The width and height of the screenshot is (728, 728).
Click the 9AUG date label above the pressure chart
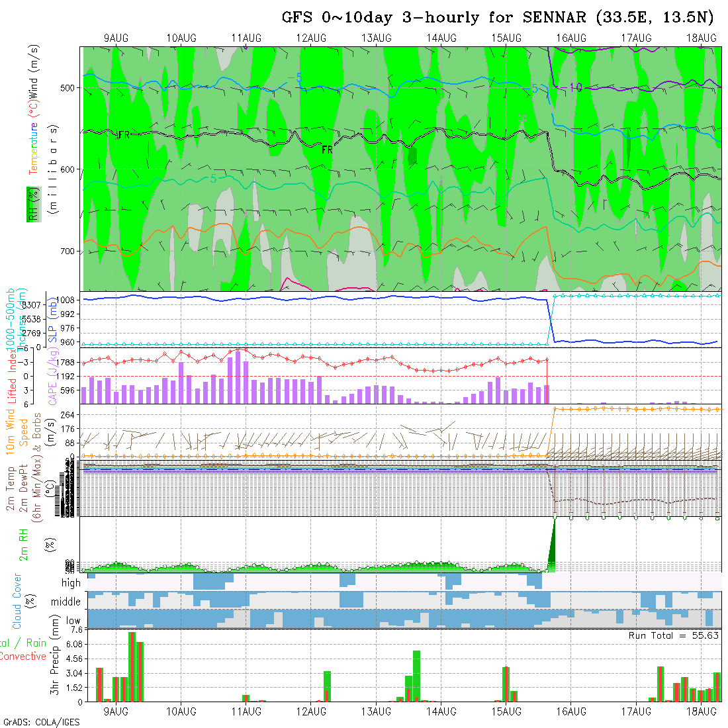coord(116,38)
